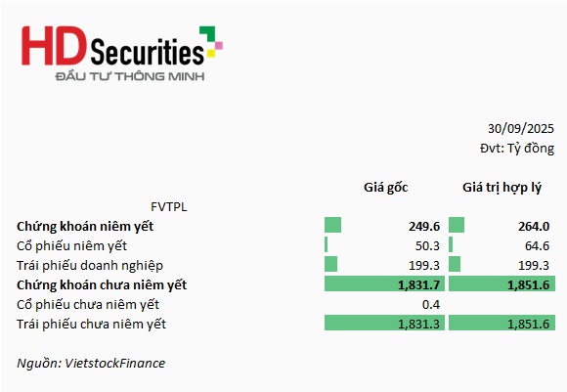Click the 1,831.7 highlighted cell
This screenshot has width=567, height=392.
(384, 283)
